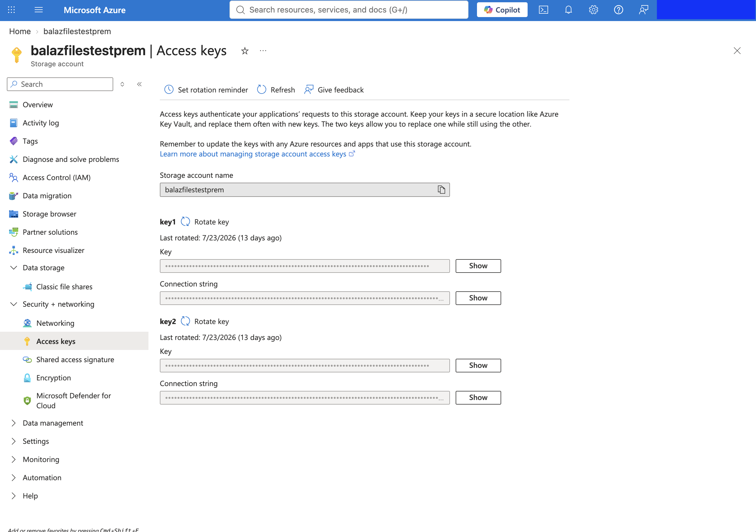Show the key1 Connection string
Screen dimensions: 756x532
point(478,298)
